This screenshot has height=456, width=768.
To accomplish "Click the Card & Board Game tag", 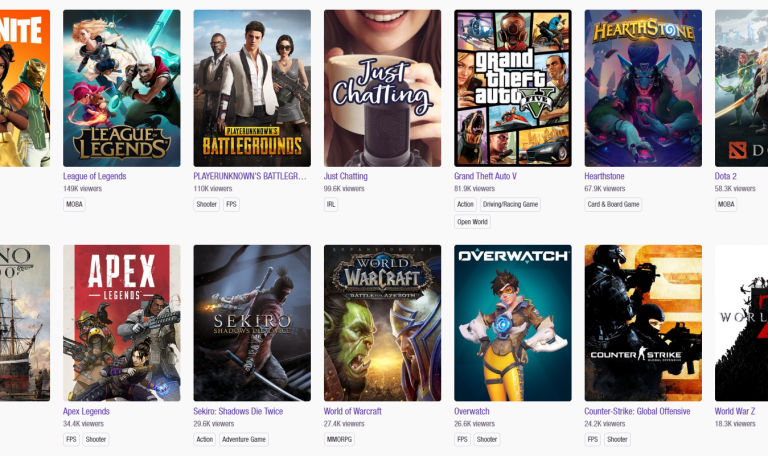I will (614, 204).
